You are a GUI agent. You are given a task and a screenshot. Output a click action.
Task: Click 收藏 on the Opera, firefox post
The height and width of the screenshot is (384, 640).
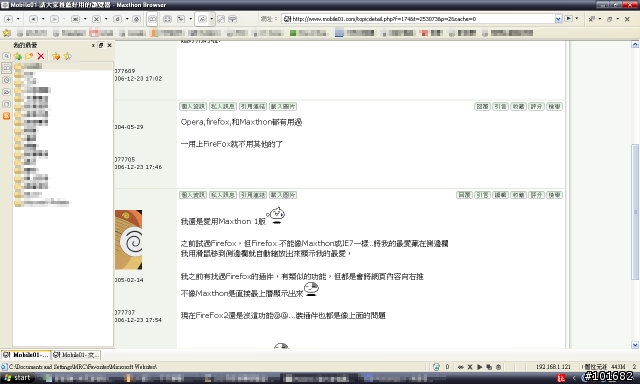tap(518, 107)
